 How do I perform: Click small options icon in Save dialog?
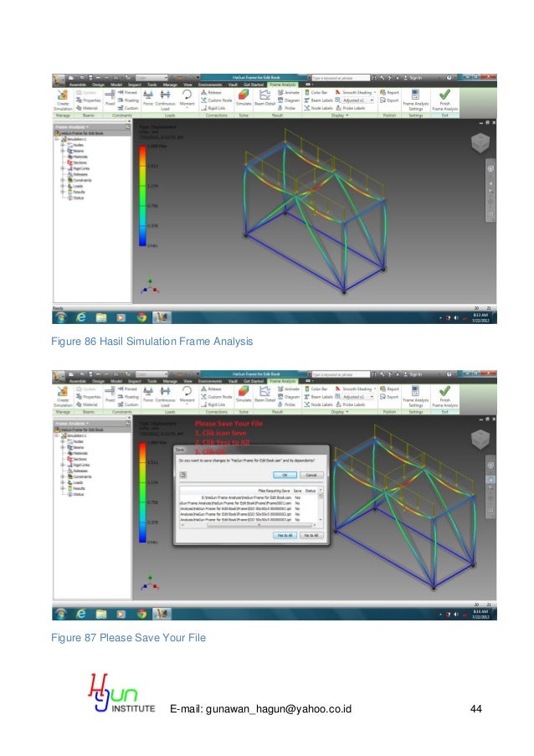[183, 475]
